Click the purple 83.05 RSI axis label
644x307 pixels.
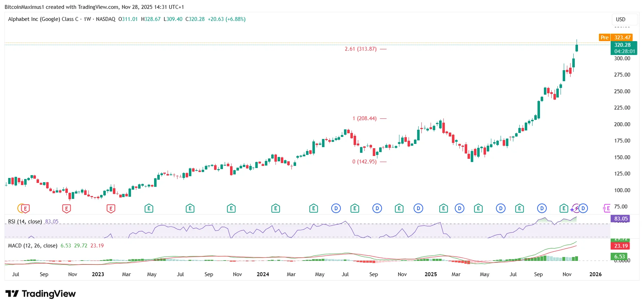pos(621,219)
